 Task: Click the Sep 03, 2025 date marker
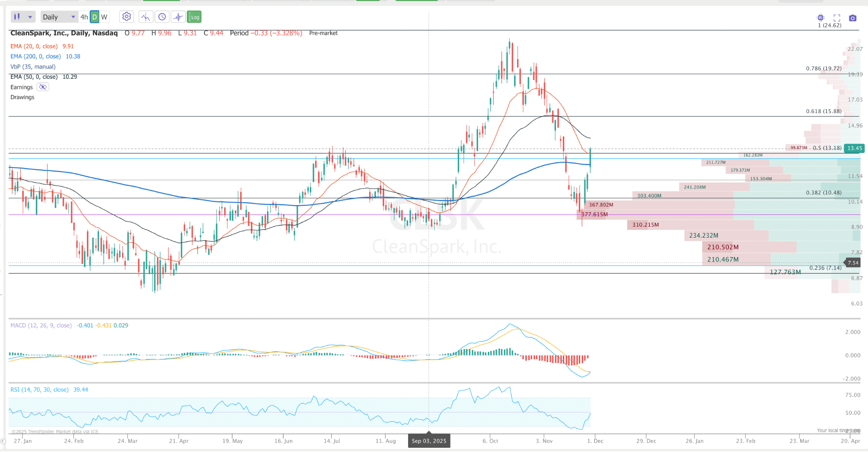(x=429, y=441)
